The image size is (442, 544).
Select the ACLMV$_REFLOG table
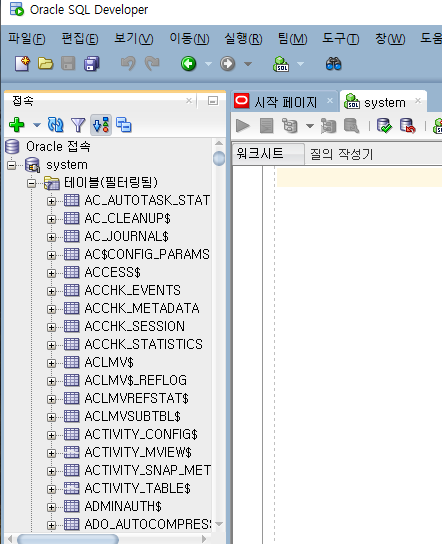(x=135, y=380)
